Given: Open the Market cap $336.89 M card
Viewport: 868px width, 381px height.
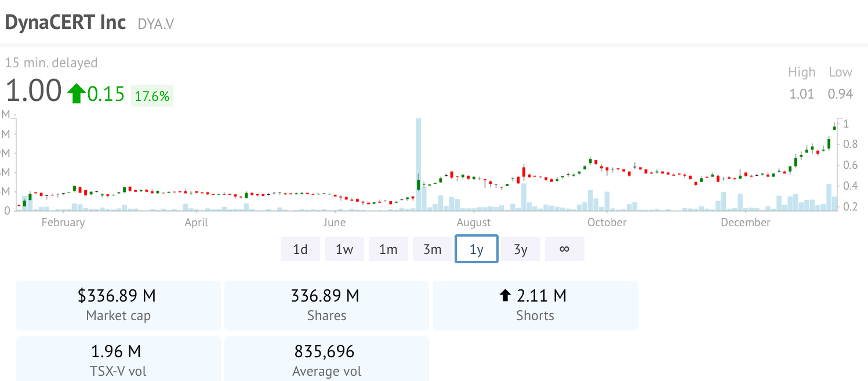Looking at the screenshot, I should (118, 306).
